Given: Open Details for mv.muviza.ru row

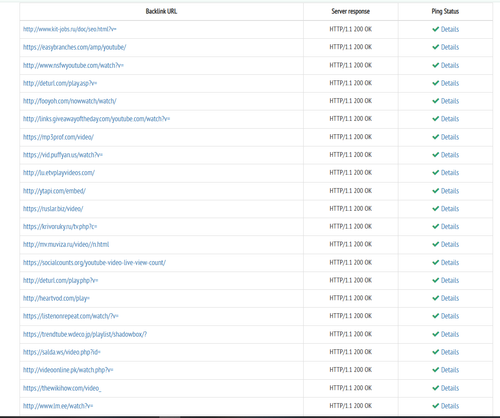Looking at the screenshot, I should coord(450,245).
